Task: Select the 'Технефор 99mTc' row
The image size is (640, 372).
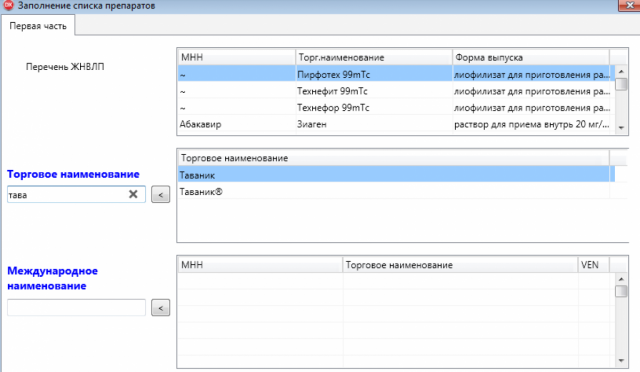Action: 396,107
